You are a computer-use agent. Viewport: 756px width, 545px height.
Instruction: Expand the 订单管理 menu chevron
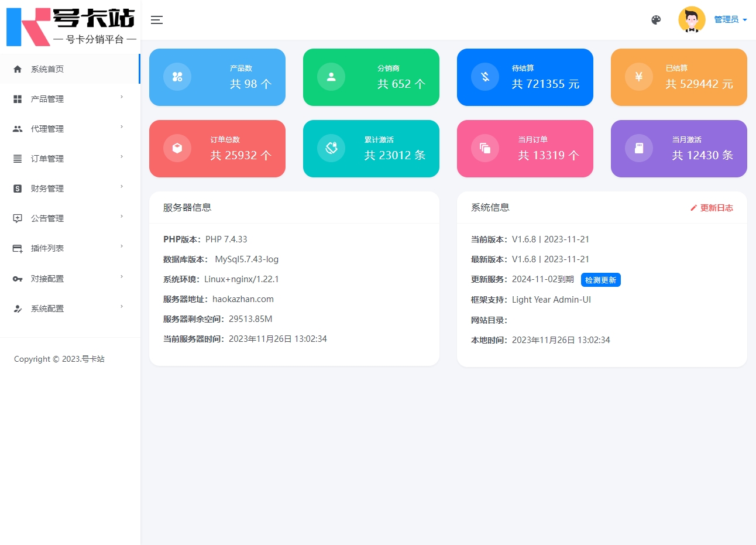(x=122, y=157)
